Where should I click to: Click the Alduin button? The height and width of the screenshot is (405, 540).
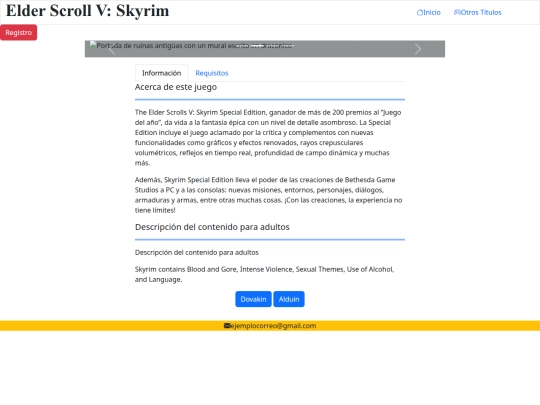pos(289,299)
